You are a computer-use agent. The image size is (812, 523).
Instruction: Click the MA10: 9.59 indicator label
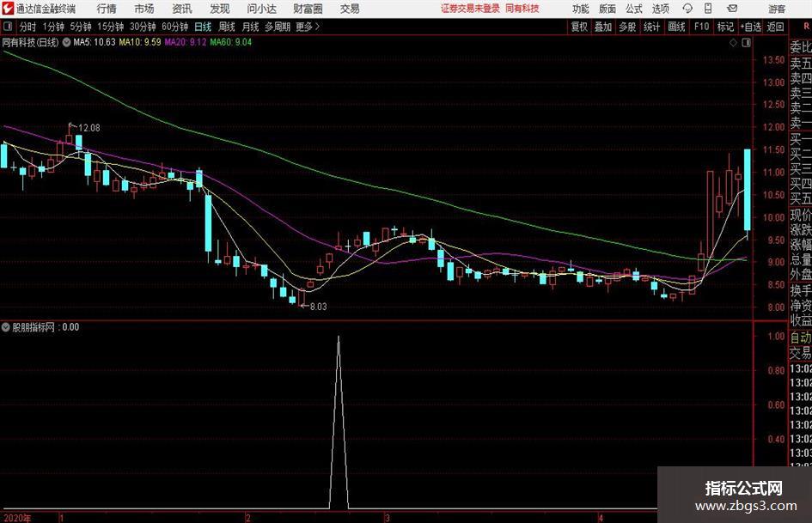click(140, 42)
